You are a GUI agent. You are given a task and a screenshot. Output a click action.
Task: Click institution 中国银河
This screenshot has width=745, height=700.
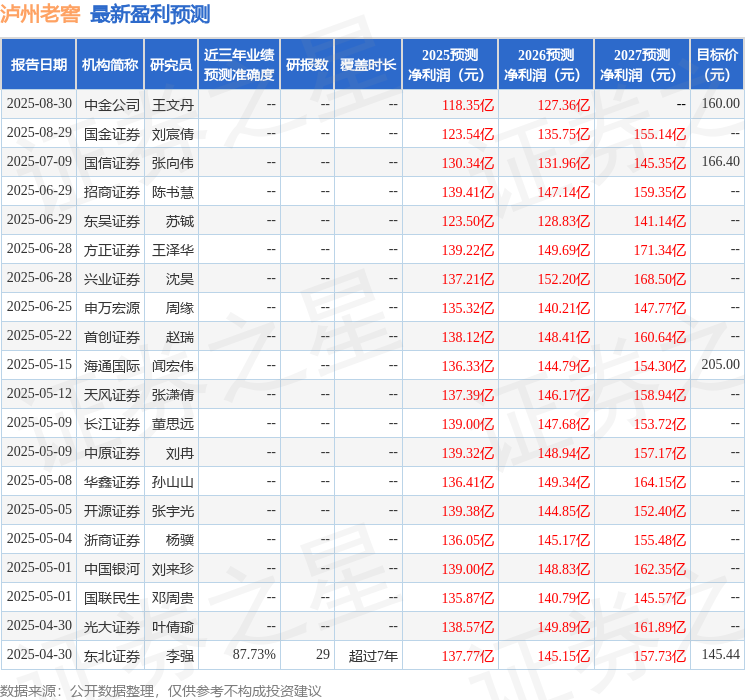coord(112,569)
